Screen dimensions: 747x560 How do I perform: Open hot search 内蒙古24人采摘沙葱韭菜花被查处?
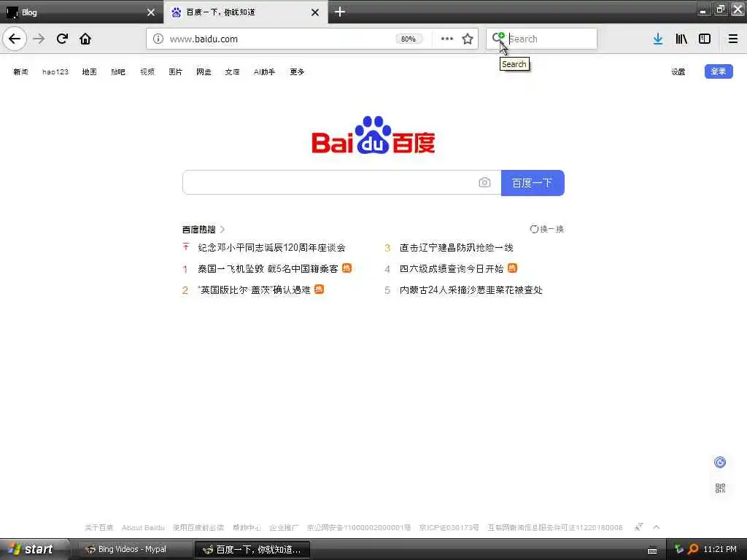coord(471,289)
